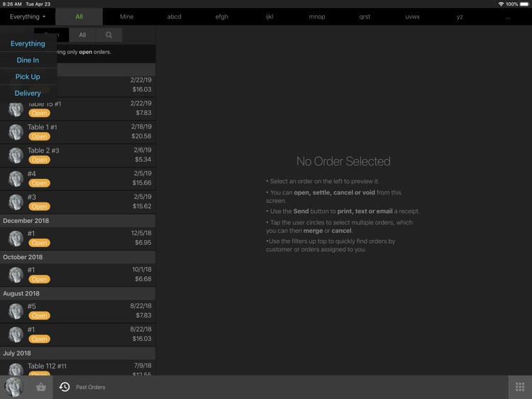Click the August 2018 section header
This screenshot has height=399, width=532.
pyautogui.click(x=78, y=293)
